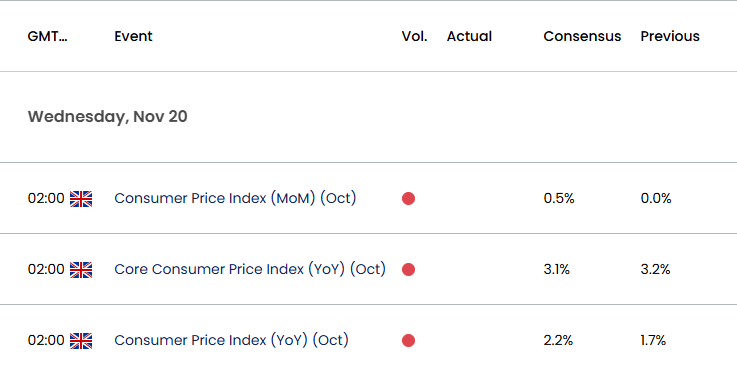Select the Wednesday, Nov 20 date heading
737x367 pixels.
[108, 117]
